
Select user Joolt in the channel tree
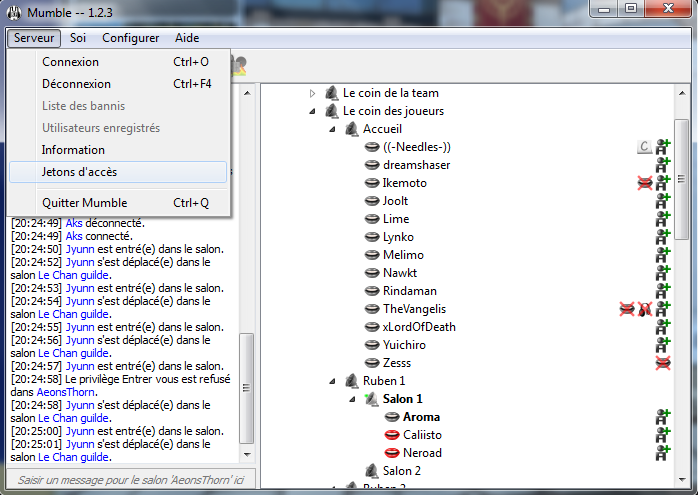click(x=395, y=201)
